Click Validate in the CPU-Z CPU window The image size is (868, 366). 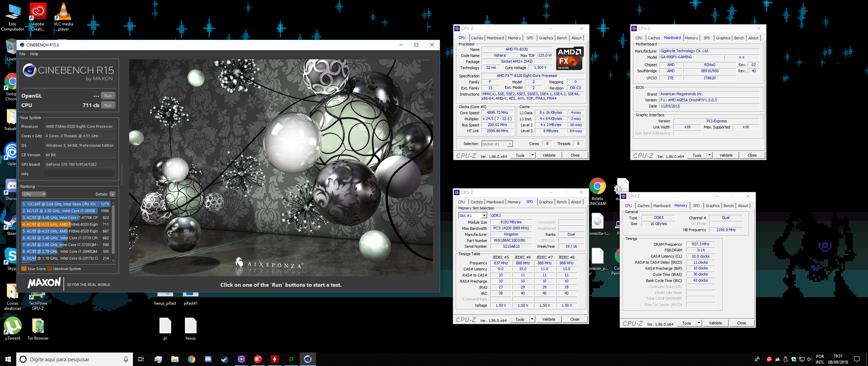click(x=549, y=155)
